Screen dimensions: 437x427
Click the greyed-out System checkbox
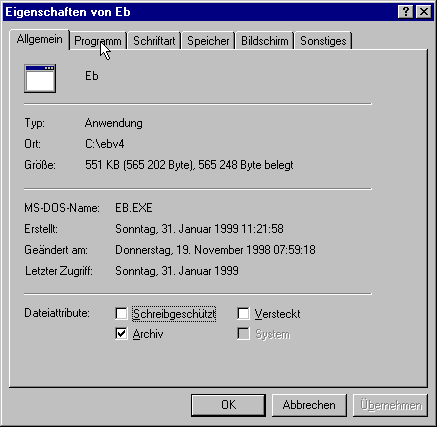click(243, 334)
